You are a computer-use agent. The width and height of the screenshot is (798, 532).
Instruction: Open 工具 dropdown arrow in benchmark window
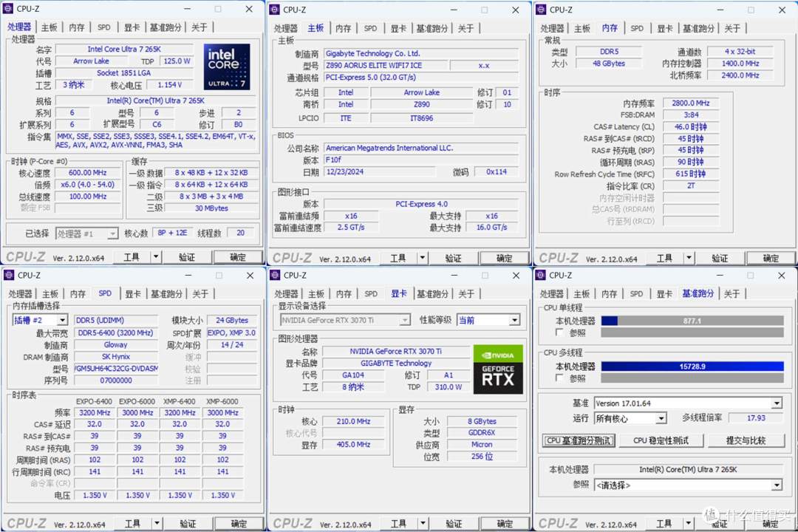pos(688,523)
